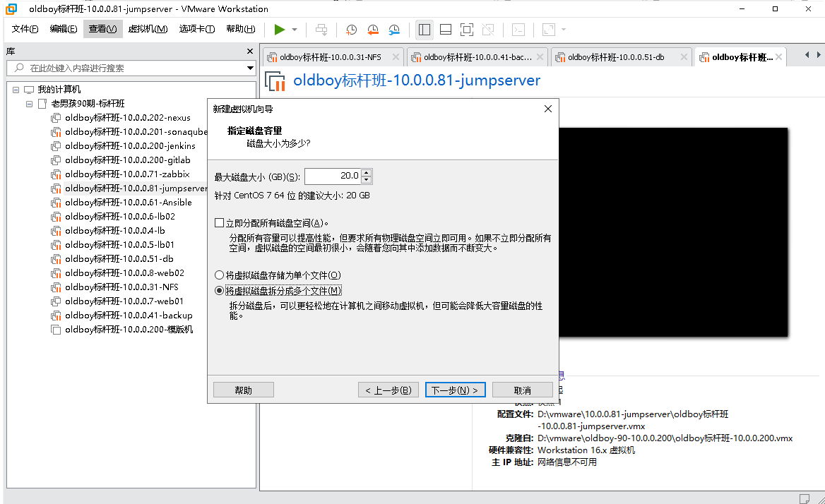
Task: Close the 10.0.0.31-NFS tab
Action: coord(396,56)
